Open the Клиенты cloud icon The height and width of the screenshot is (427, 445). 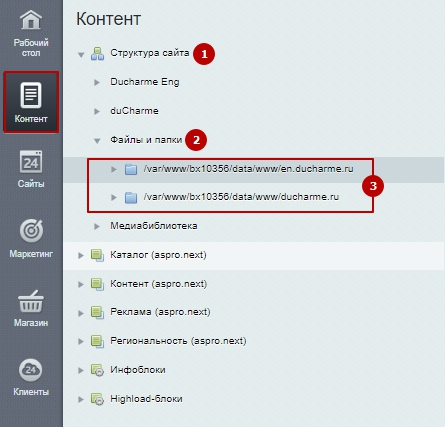31,370
